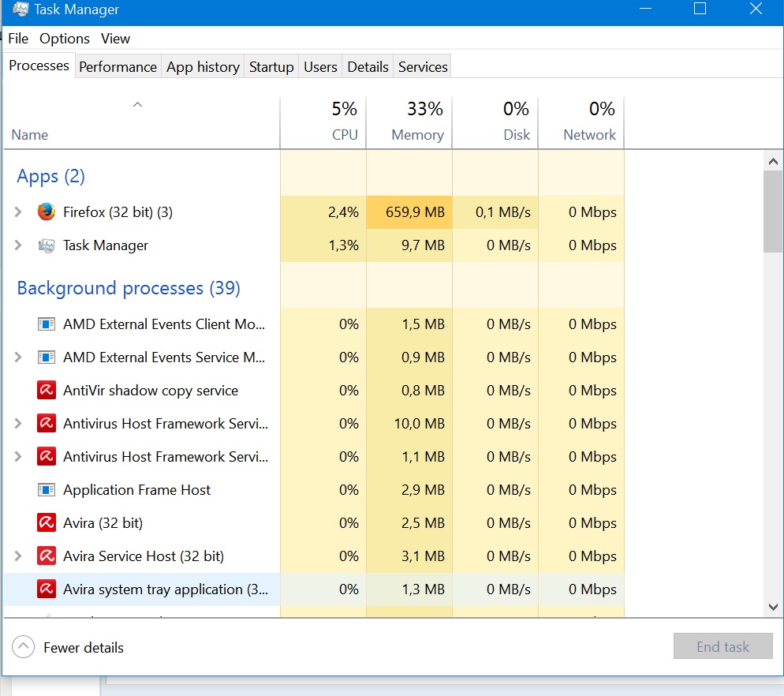Screen dimensions: 784x696
Task: Close the Task Manager window
Action: point(756,9)
